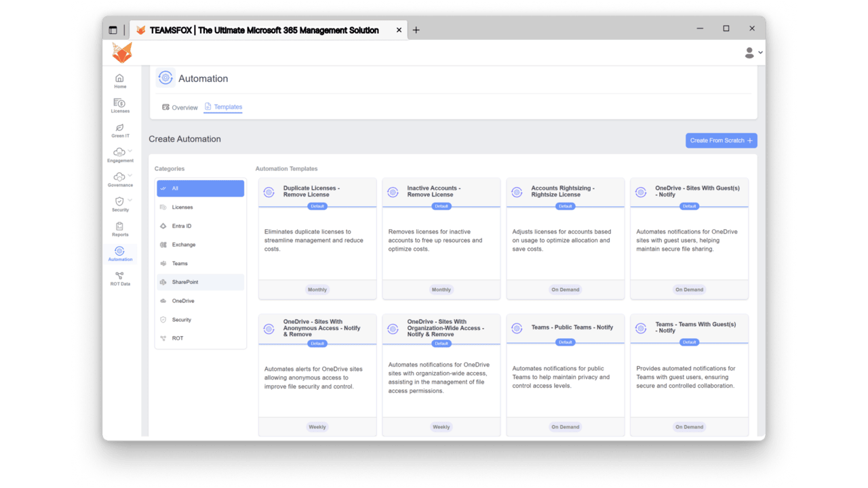Click Weekly badge on Organization-Wide Access card
868x488 pixels.
(441, 427)
